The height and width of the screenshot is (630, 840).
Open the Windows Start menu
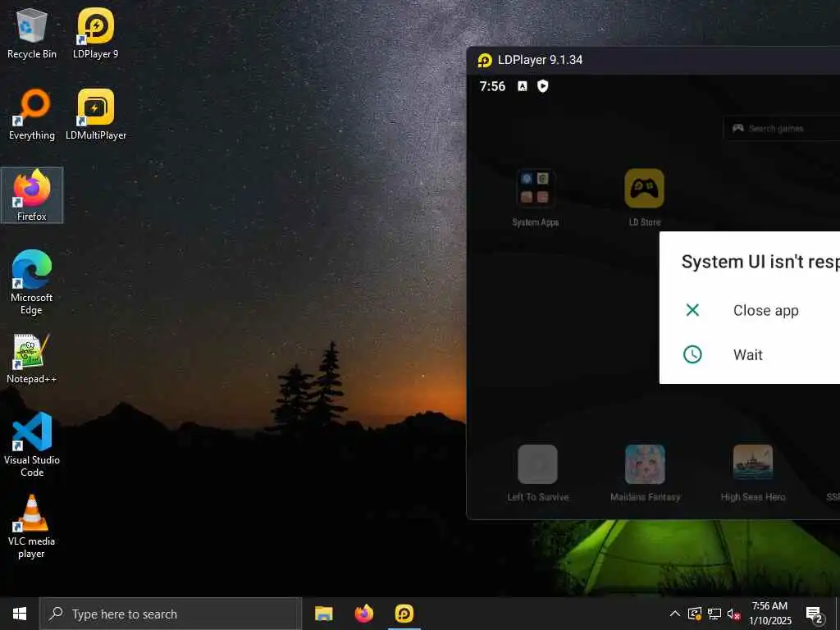pyautogui.click(x=20, y=614)
